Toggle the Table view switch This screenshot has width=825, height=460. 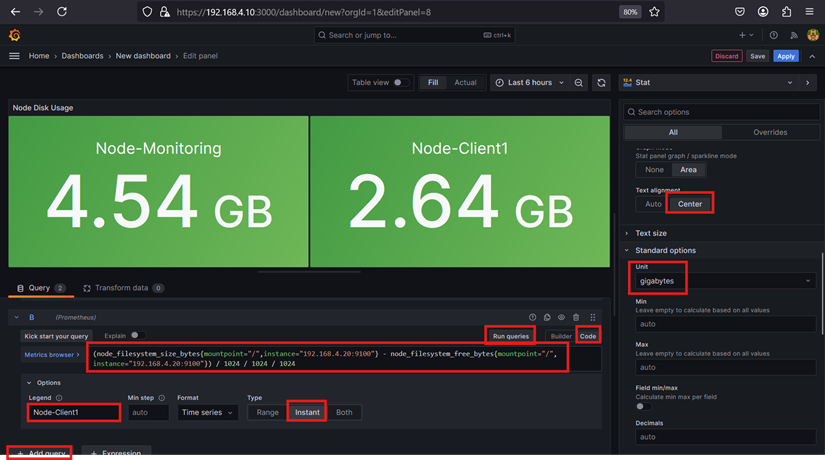[x=400, y=83]
